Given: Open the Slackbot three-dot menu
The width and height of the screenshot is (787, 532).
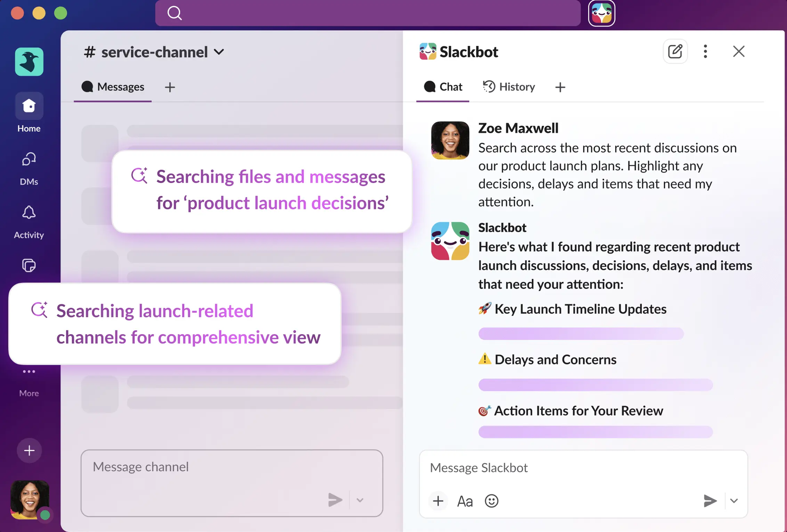Looking at the screenshot, I should [x=705, y=51].
